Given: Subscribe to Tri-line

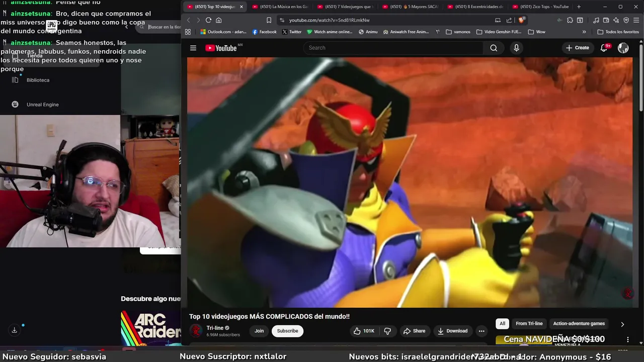Looking at the screenshot, I should (x=287, y=331).
